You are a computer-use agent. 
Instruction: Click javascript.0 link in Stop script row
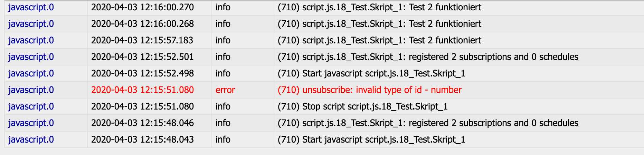(31, 106)
